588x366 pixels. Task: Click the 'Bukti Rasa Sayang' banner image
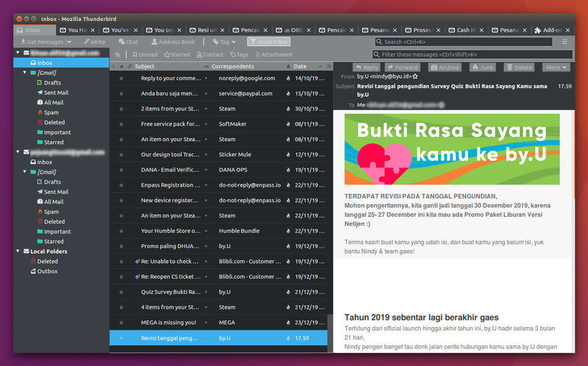[452, 149]
